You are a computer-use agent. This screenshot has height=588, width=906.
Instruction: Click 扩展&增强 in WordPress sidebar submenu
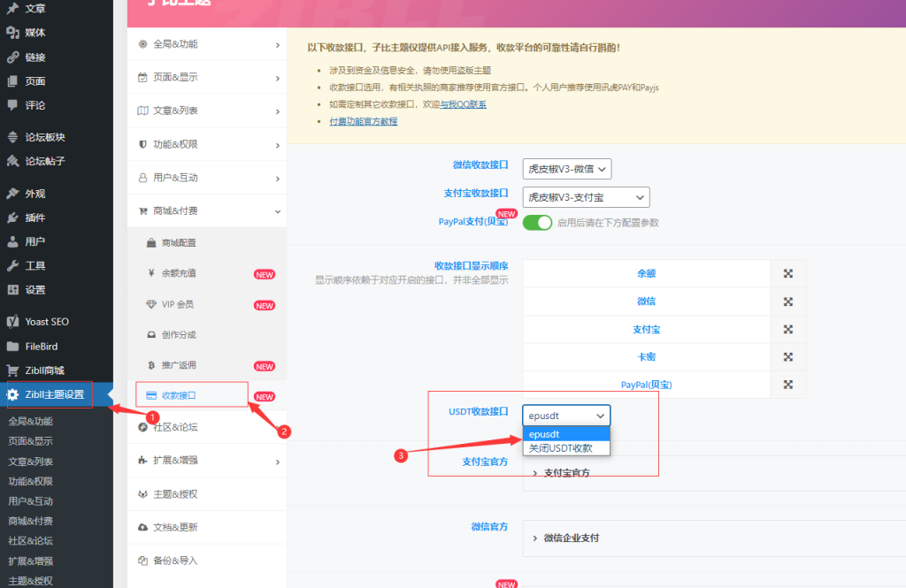(x=31, y=561)
